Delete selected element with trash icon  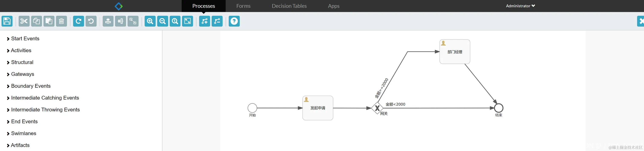pyautogui.click(x=62, y=21)
